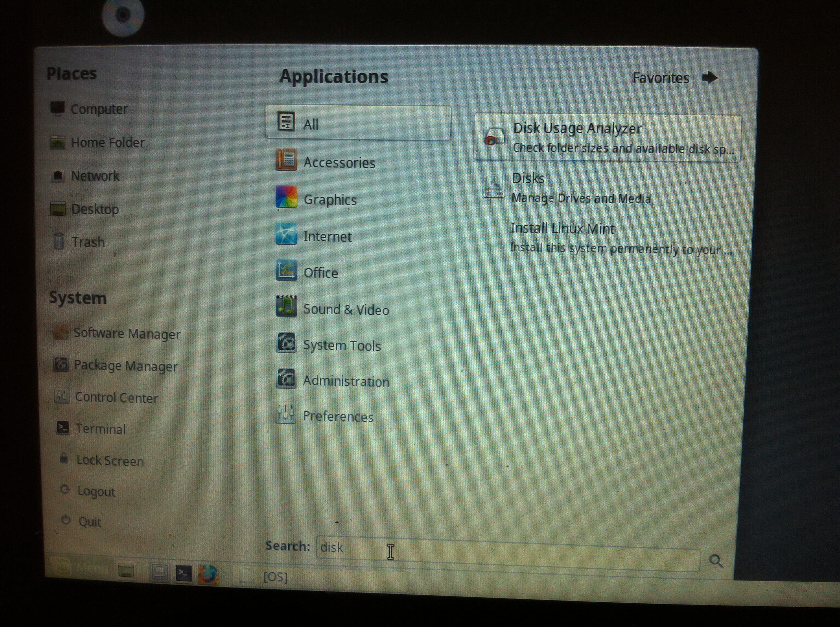Launch Firefox from the panel
Viewport: 840px width, 627px height.
tap(208, 574)
